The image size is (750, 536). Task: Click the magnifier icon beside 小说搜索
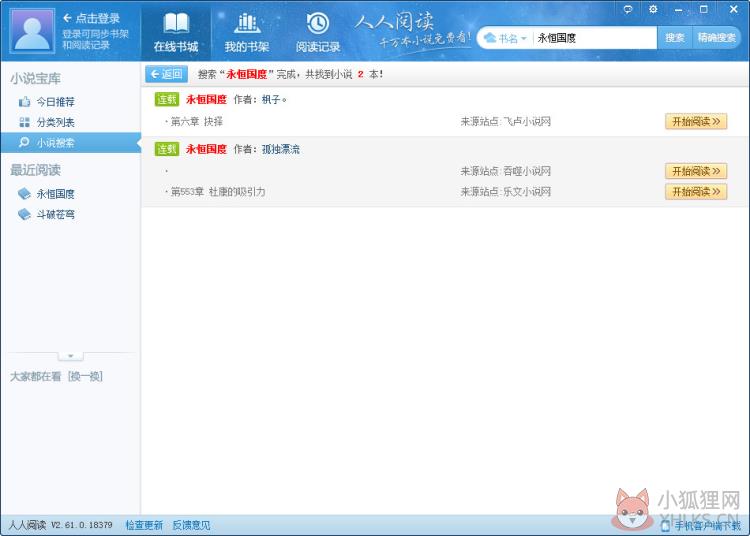pyautogui.click(x=24, y=142)
